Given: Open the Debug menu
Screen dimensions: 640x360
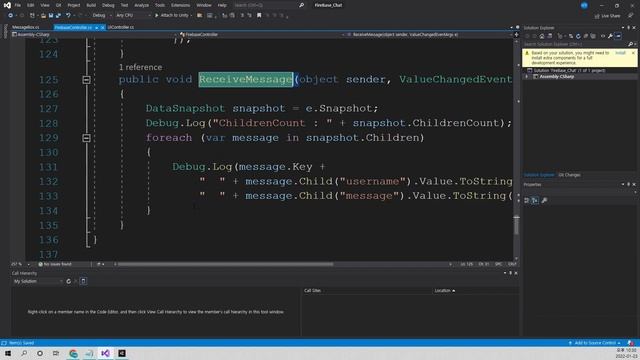Looking at the screenshot, I should (x=108, y=5).
